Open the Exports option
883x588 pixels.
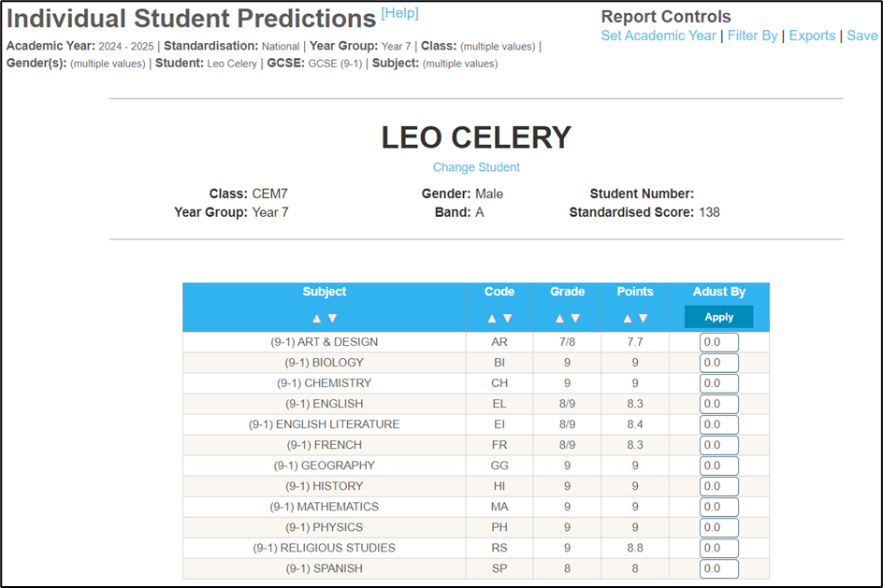(x=812, y=36)
